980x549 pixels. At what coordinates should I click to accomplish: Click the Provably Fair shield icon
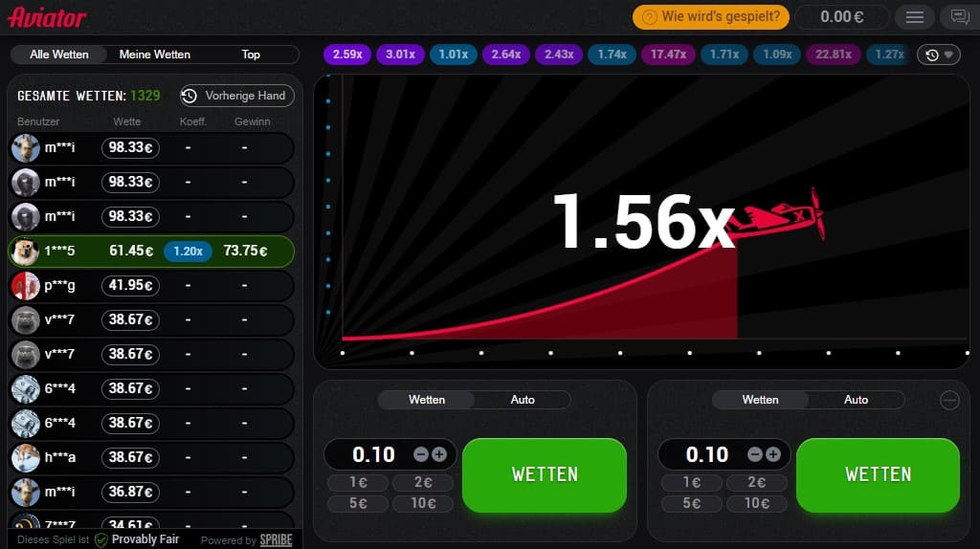[x=100, y=540]
